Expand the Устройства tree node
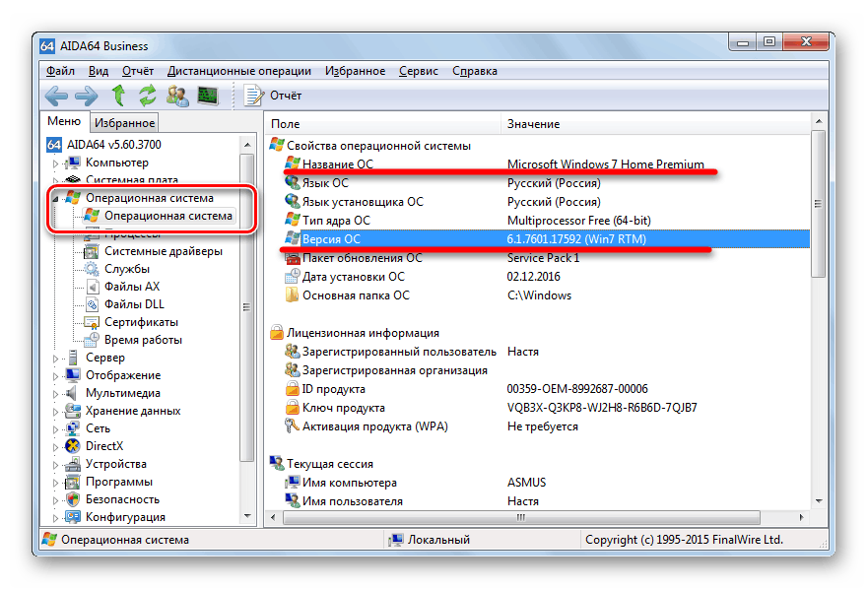Image resolution: width=868 pixels, height=589 pixels. coord(55,465)
